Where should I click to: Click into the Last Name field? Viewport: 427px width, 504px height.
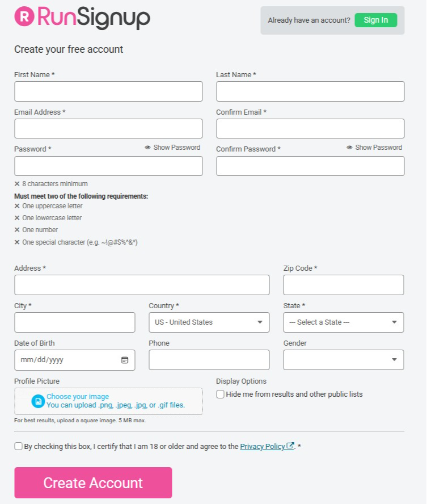310,91
